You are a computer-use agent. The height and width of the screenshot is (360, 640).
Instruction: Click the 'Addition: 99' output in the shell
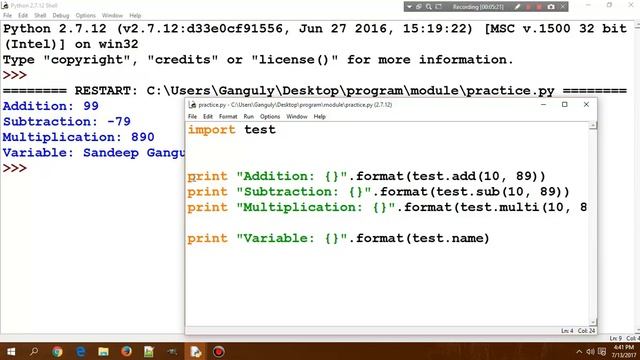point(51,106)
